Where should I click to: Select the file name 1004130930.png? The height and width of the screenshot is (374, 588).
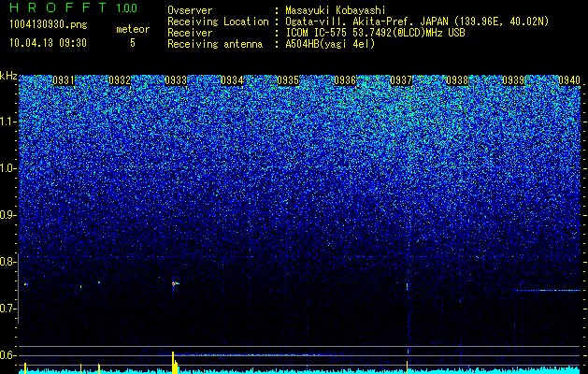click(x=49, y=24)
